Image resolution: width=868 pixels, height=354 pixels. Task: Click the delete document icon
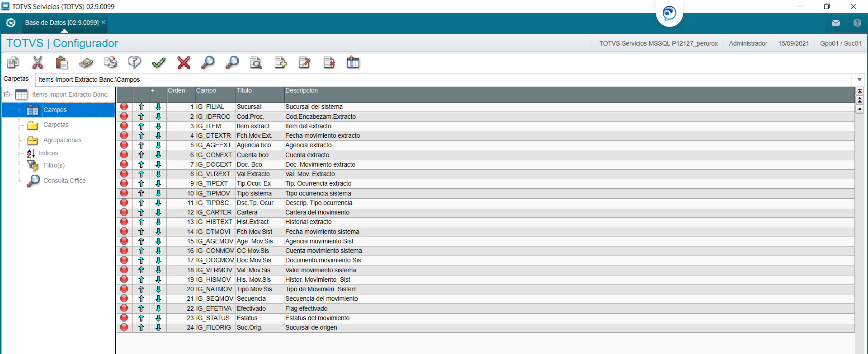(329, 62)
